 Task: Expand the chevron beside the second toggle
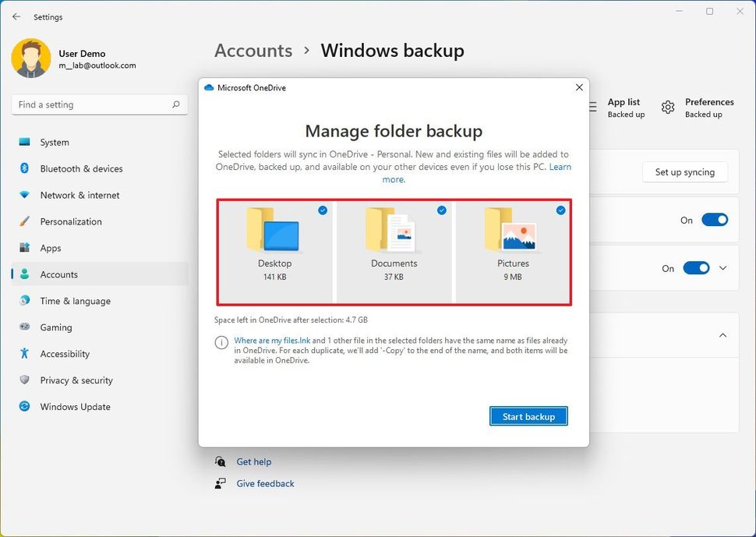click(x=722, y=268)
